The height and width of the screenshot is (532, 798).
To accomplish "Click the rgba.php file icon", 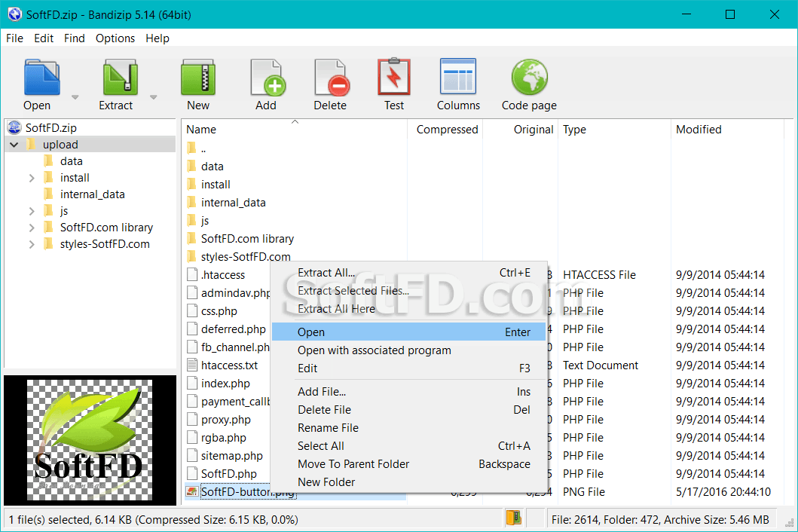I will 192,437.
